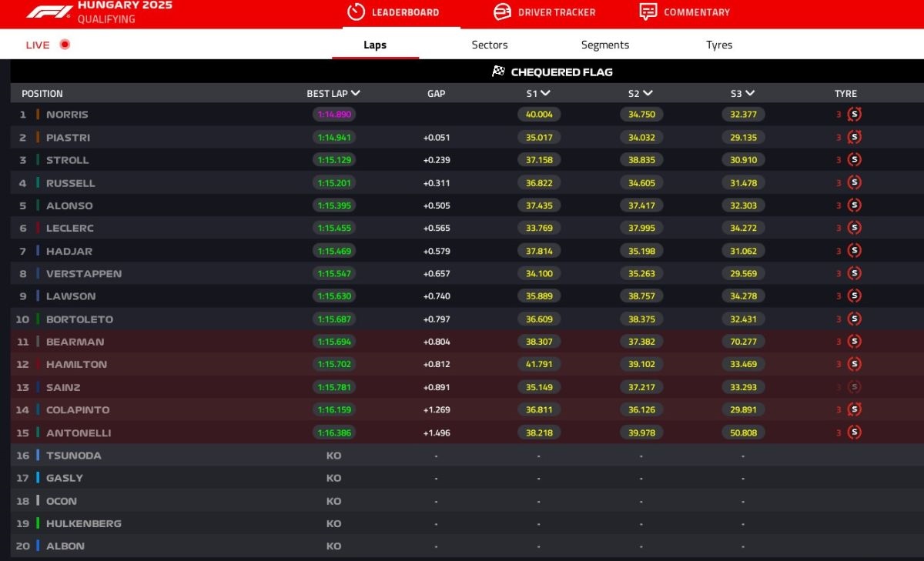Switch to the Segments tab
This screenshot has width=924, height=561.
click(x=605, y=45)
